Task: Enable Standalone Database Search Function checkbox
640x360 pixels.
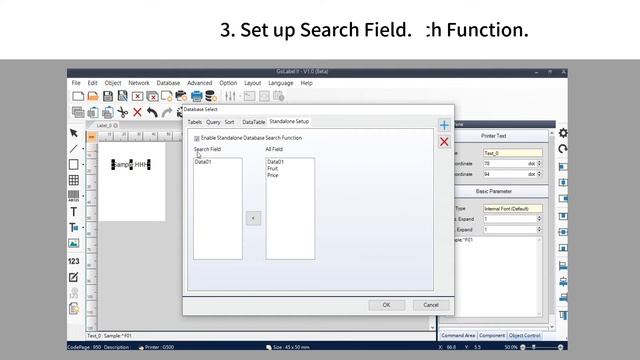Action: pos(197,138)
